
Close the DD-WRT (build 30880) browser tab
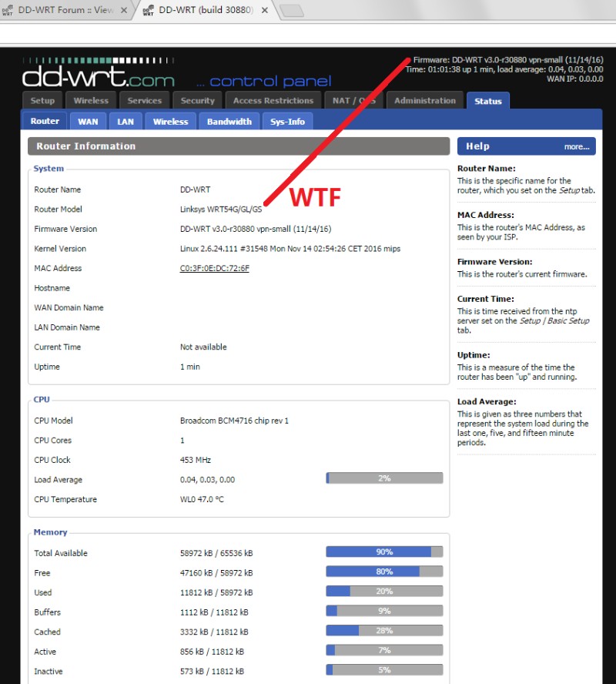[x=265, y=11]
